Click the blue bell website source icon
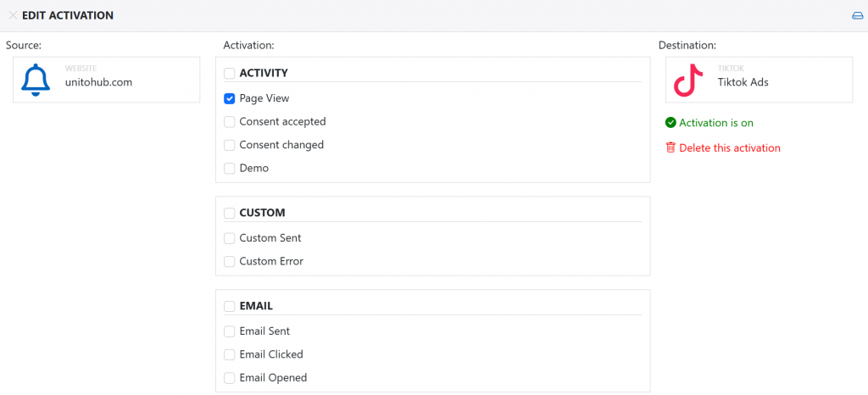Image resolution: width=868 pixels, height=395 pixels. coord(36,81)
